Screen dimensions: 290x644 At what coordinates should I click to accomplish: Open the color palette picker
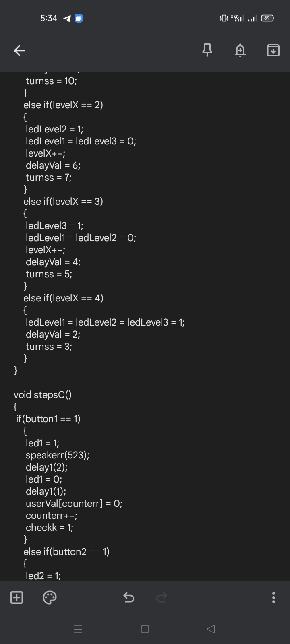(49, 598)
